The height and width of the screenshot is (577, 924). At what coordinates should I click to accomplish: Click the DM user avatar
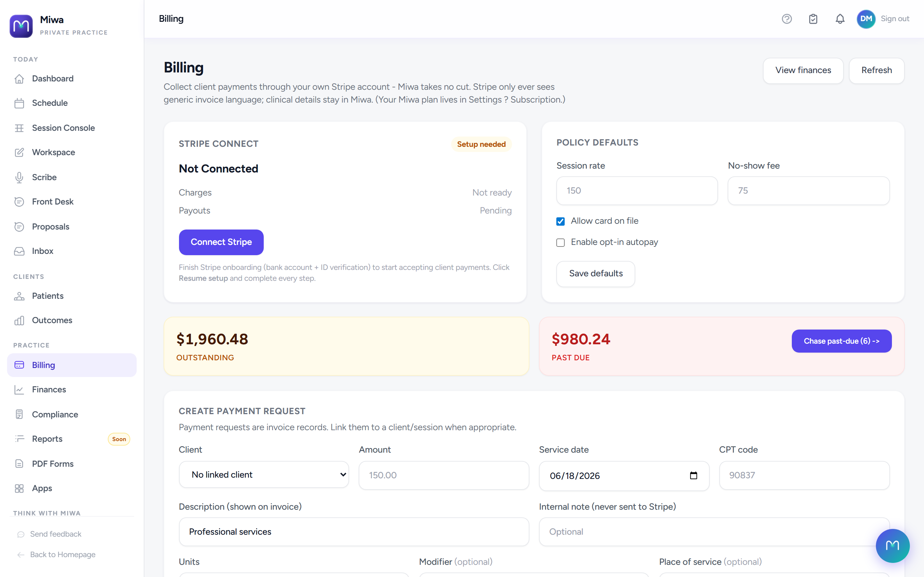[x=866, y=19]
